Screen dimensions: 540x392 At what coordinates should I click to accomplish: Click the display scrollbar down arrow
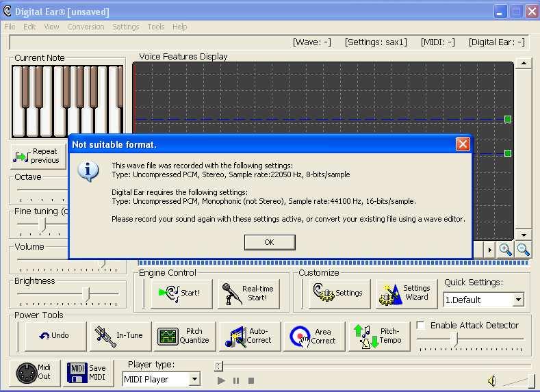pyautogui.click(x=524, y=235)
